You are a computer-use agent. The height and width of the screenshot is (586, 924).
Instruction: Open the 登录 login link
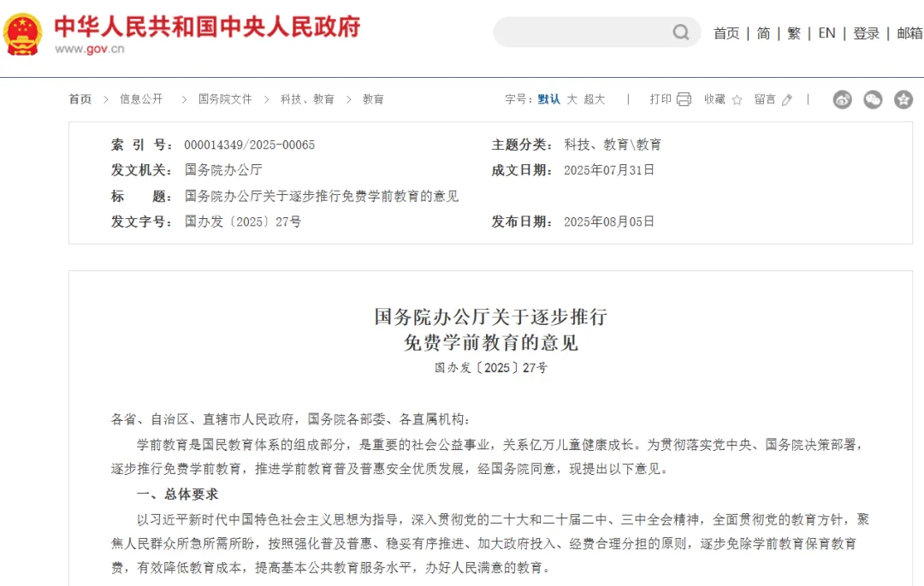tap(866, 33)
